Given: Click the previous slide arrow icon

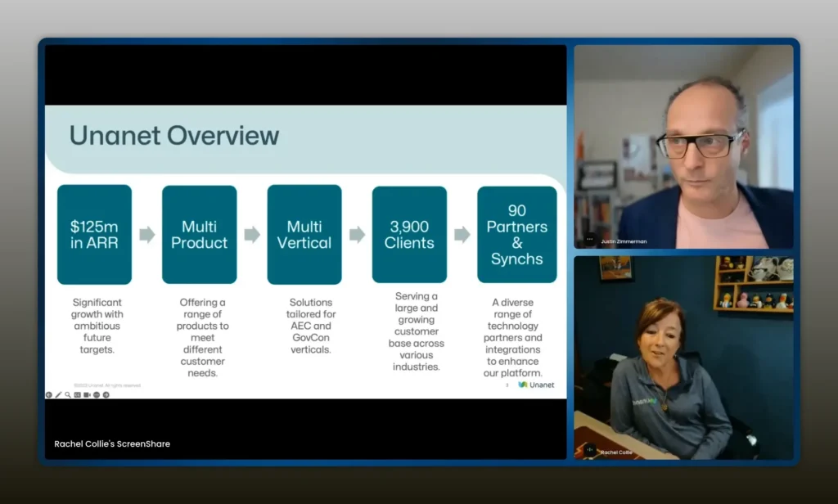Looking at the screenshot, I should click(48, 394).
